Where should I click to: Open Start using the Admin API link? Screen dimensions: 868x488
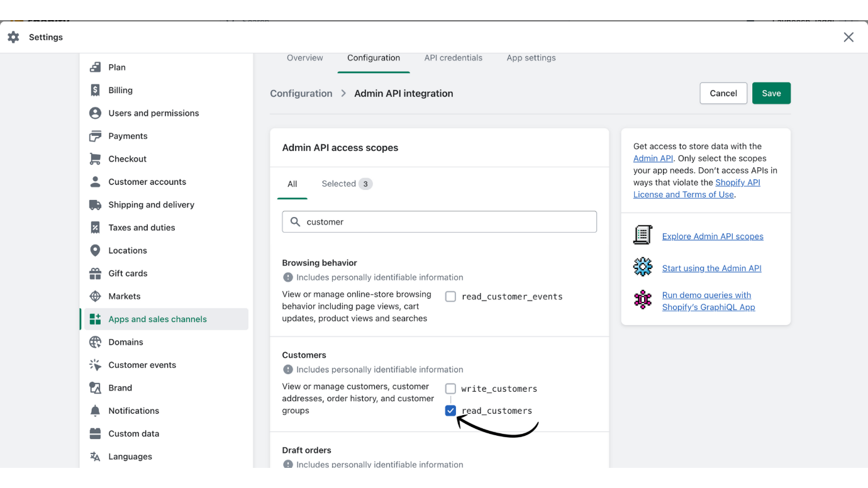[x=711, y=269]
